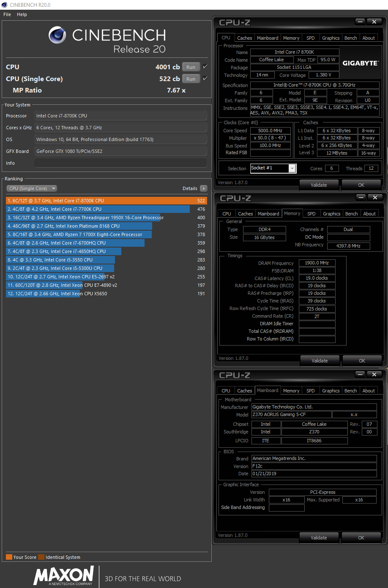Open Memory tab in top CPU-Z window

[x=291, y=38]
